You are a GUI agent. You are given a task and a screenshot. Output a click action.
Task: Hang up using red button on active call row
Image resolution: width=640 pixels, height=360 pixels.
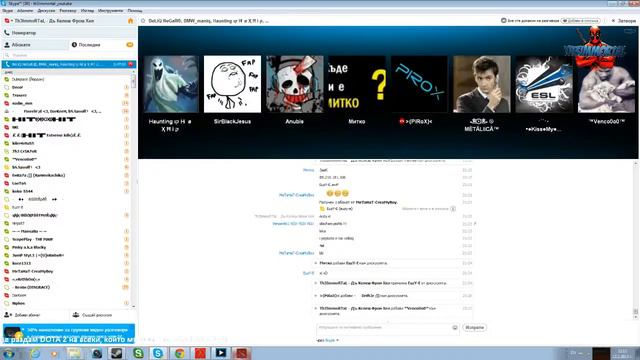131,64
